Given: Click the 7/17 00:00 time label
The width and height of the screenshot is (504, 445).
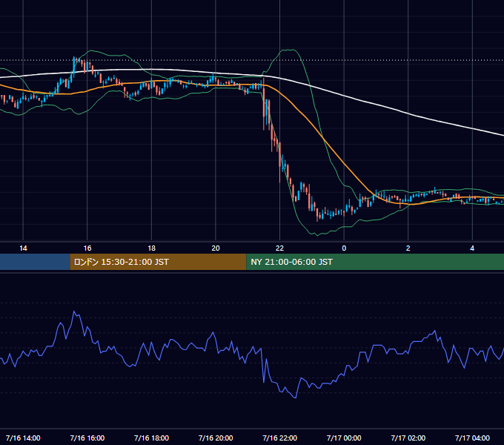Looking at the screenshot, I should (x=344, y=438).
